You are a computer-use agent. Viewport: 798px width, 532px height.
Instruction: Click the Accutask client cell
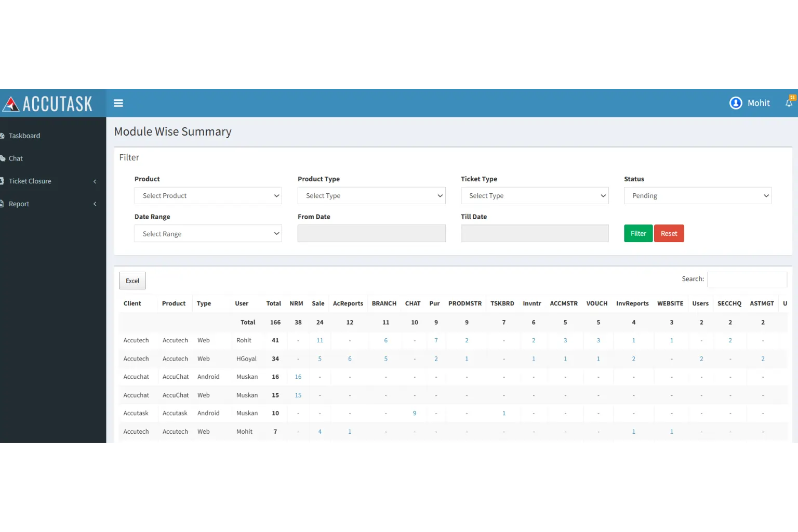tap(136, 413)
